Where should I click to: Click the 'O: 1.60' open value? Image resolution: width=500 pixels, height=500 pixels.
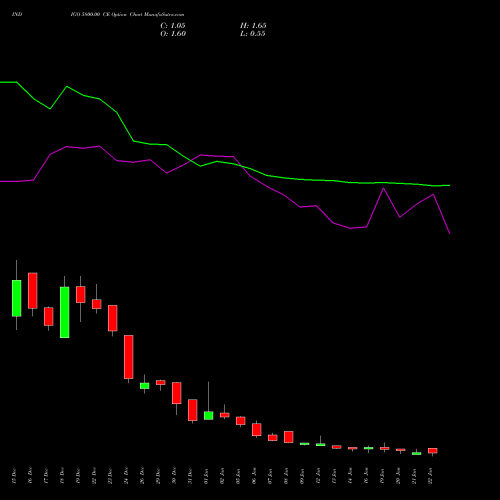tap(173, 34)
